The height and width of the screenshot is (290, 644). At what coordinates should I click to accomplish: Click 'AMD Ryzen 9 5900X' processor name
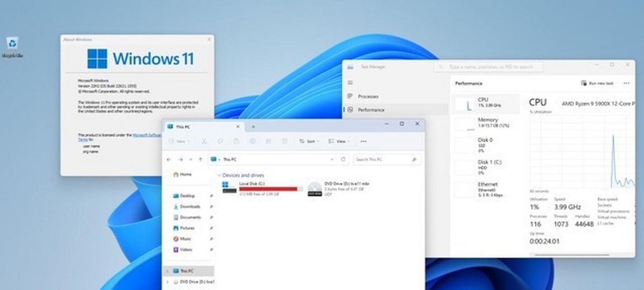[598, 104]
